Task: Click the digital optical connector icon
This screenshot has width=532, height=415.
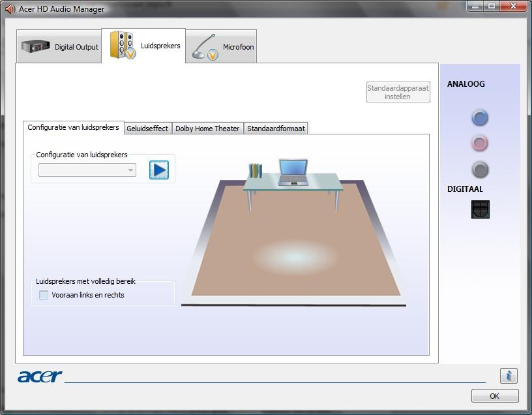Action: pyautogui.click(x=480, y=209)
